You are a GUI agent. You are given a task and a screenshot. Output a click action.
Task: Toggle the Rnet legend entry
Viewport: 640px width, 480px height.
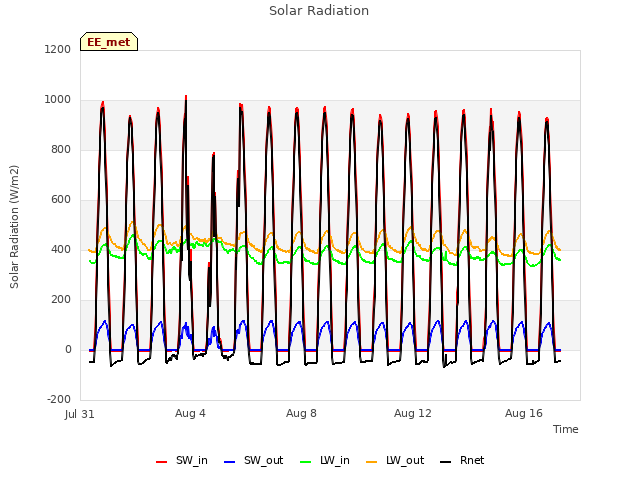(x=462, y=460)
